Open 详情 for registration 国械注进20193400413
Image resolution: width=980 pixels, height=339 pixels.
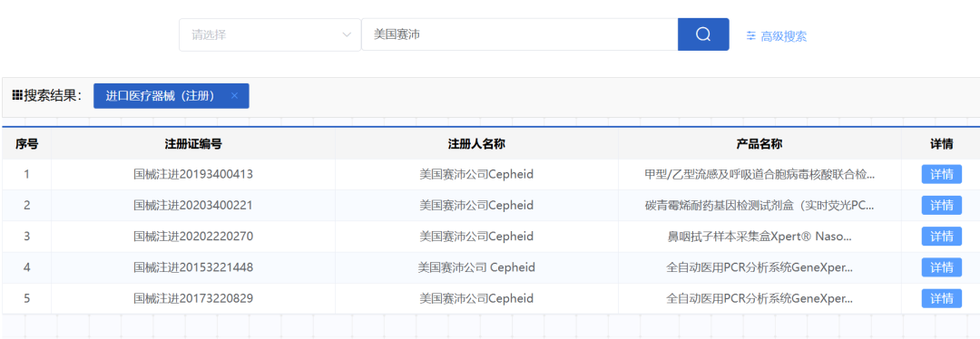coord(941,174)
